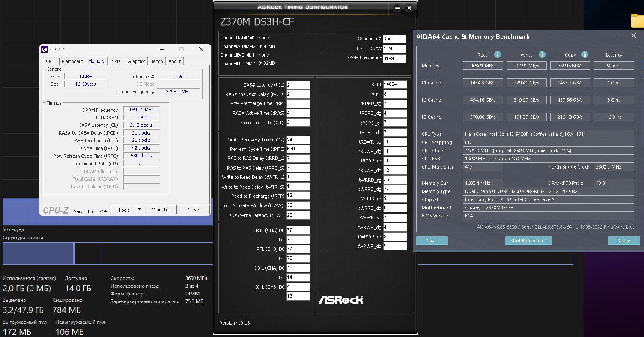The image size is (644, 337).
Task: Click the Memory Write value 42191 MB/s
Action: (x=527, y=66)
